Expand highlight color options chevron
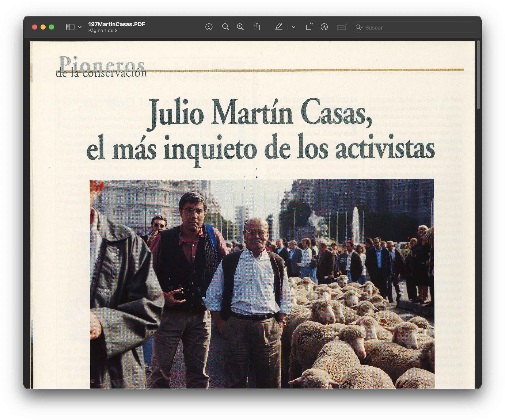Screen dimensions: 505x420 pos(294,27)
